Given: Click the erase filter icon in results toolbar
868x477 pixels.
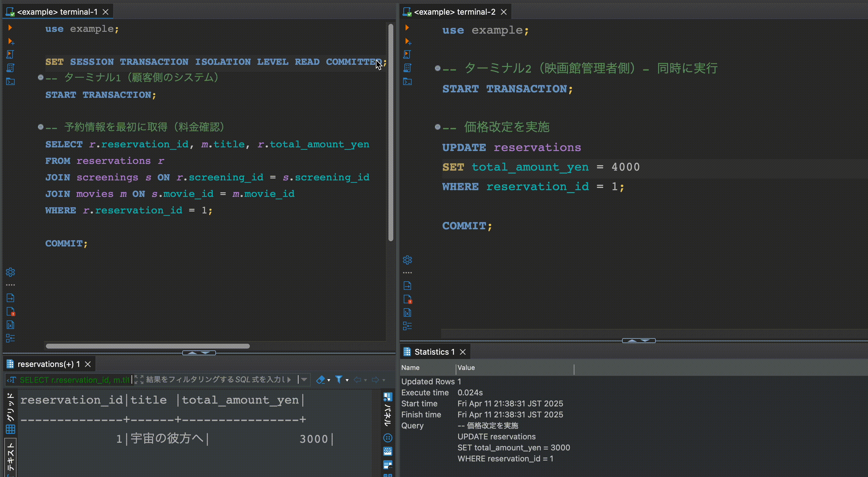Looking at the screenshot, I should click(x=320, y=380).
